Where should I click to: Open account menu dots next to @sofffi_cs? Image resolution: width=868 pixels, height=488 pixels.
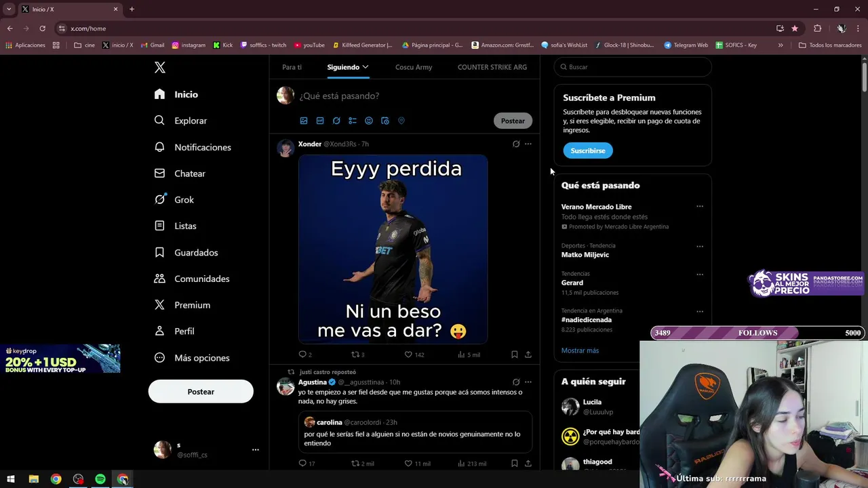[x=256, y=449]
